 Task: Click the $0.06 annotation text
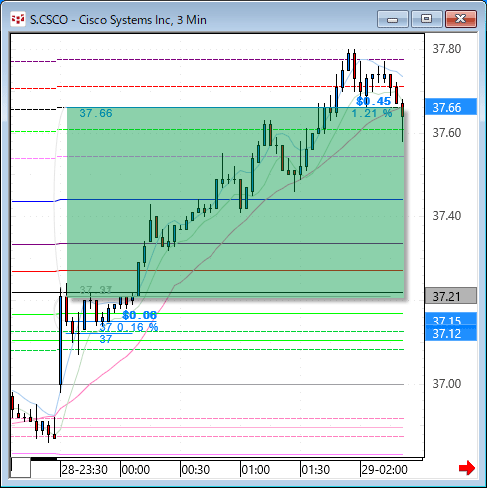[139, 315]
